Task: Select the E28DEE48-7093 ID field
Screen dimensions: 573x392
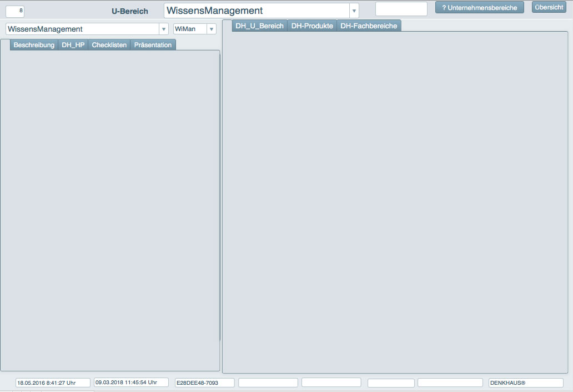Action: click(x=204, y=383)
